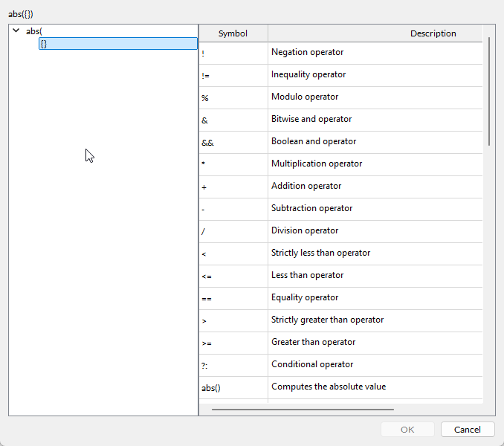Select the Negation operator row
This screenshot has width=504, height=446.
[x=307, y=53]
